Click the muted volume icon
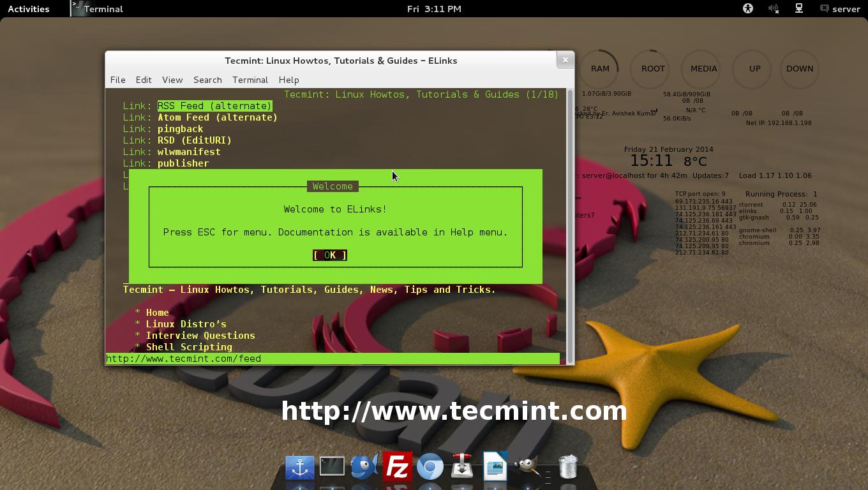This screenshot has height=490, width=868. point(772,9)
